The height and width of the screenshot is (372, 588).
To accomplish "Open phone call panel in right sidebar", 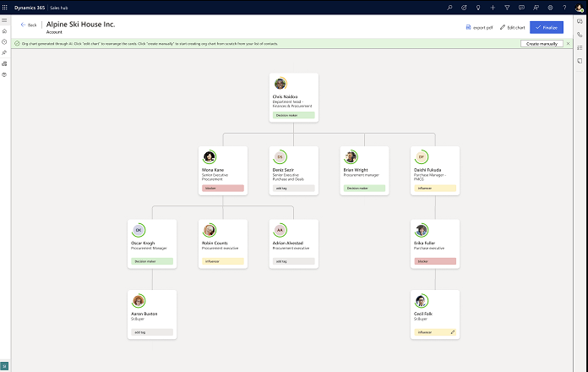I will (580, 35).
